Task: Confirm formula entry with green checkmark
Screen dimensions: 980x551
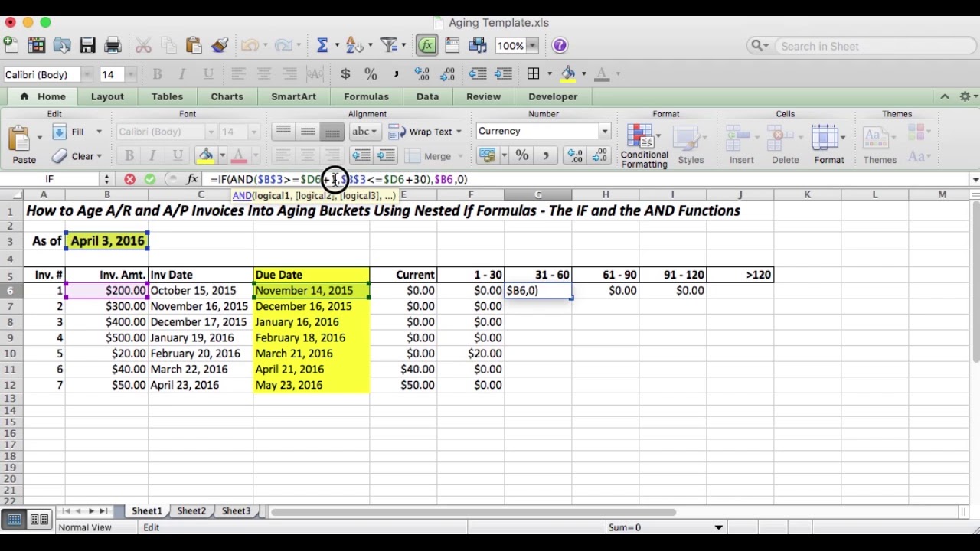Action: coord(150,179)
